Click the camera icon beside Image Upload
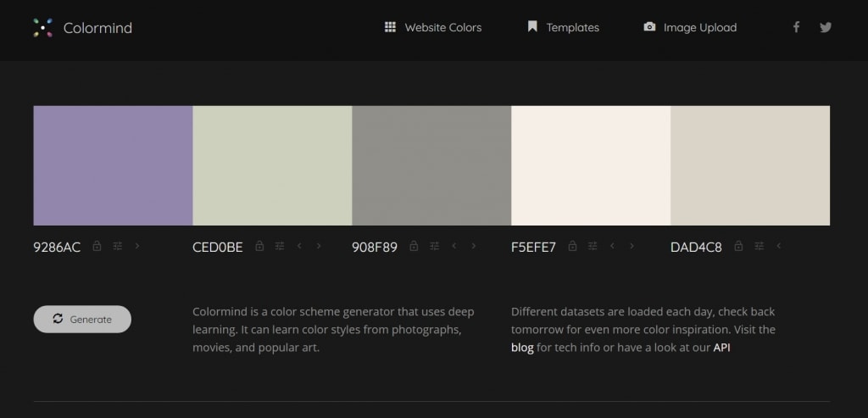The image size is (868, 418). [649, 26]
